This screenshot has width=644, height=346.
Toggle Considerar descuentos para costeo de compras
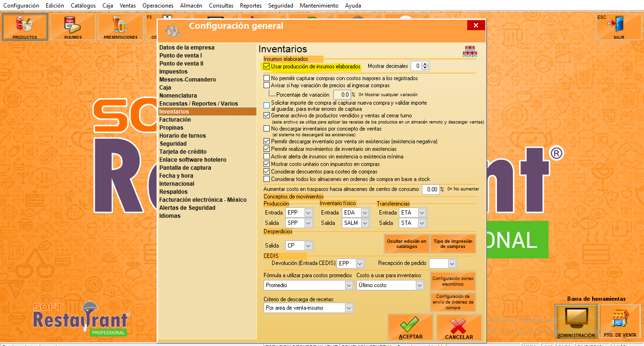tap(267, 172)
